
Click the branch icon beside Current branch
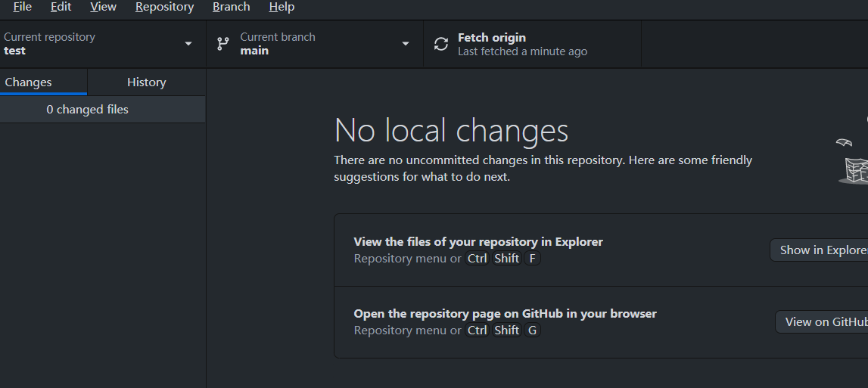[x=223, y=44]
